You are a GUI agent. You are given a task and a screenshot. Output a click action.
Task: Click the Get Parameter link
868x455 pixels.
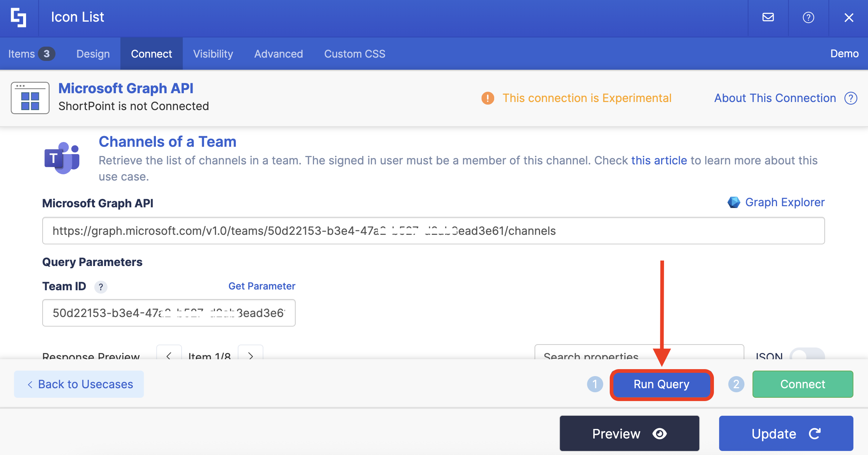pyautogui.click(x=262, y=286)
